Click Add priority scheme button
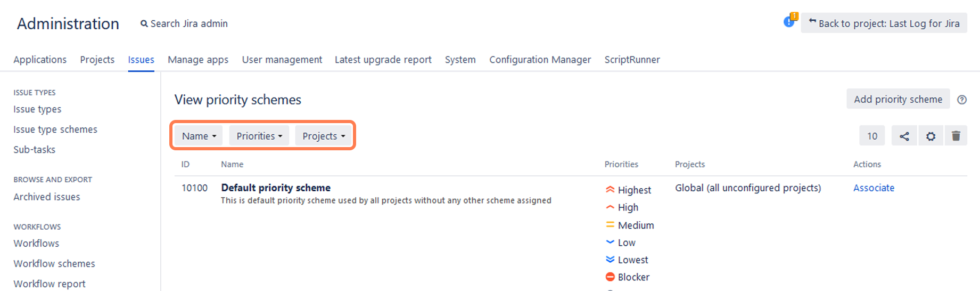 898,99
